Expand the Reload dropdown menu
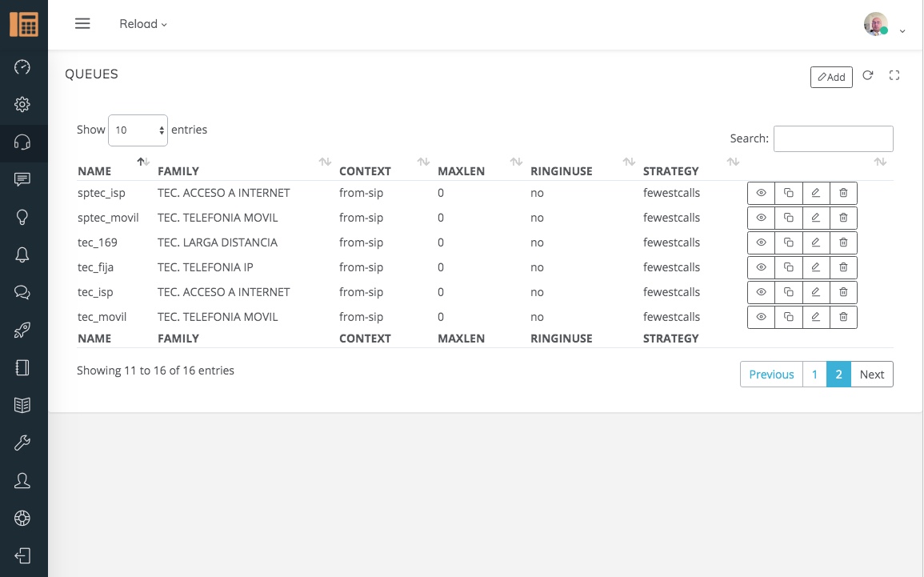The height and width of the screenshot is (577, 924). 143,24
